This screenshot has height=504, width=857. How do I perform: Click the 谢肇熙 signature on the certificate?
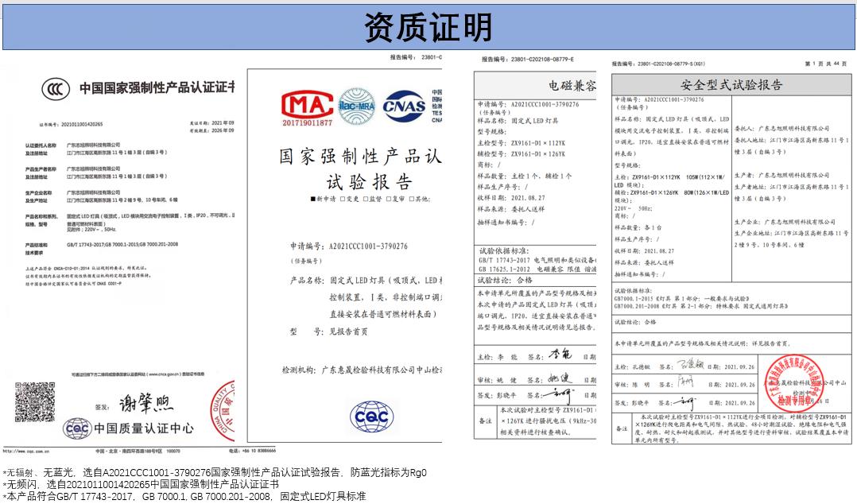146,403
